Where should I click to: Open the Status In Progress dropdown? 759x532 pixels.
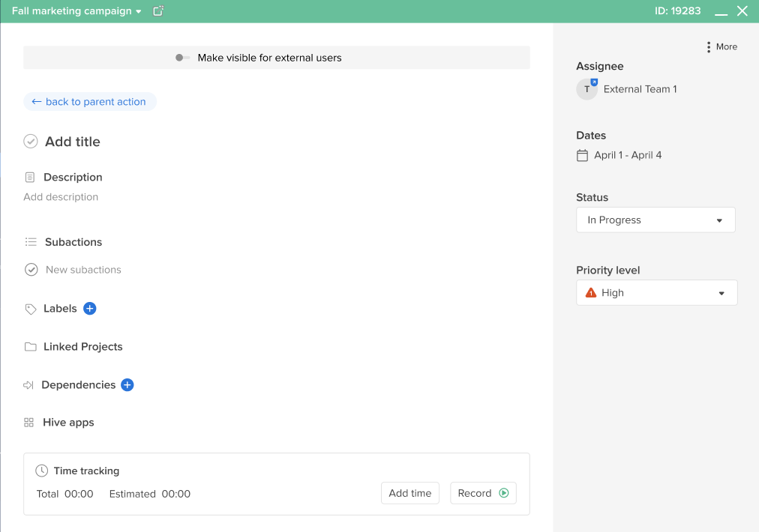pos(656,220)
